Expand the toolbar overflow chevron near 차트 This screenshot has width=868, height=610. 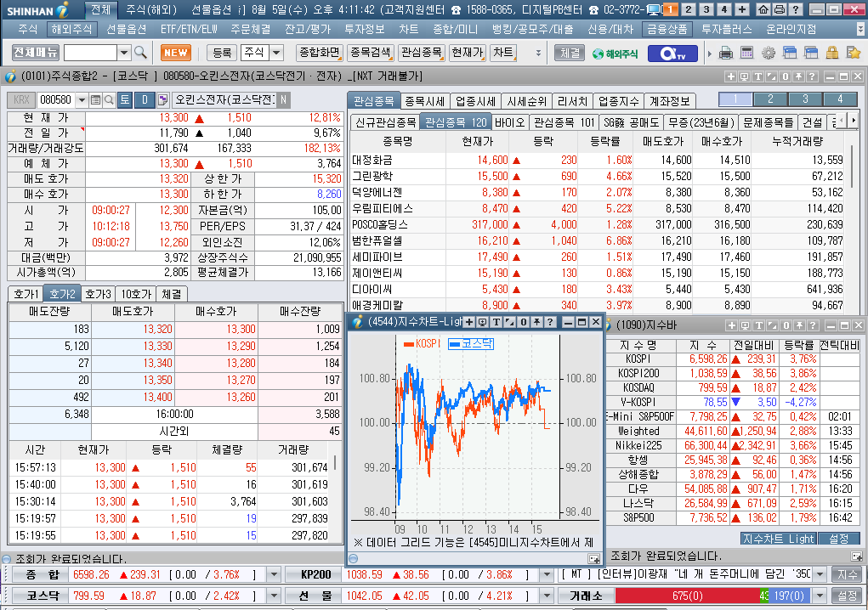point(538,53)
